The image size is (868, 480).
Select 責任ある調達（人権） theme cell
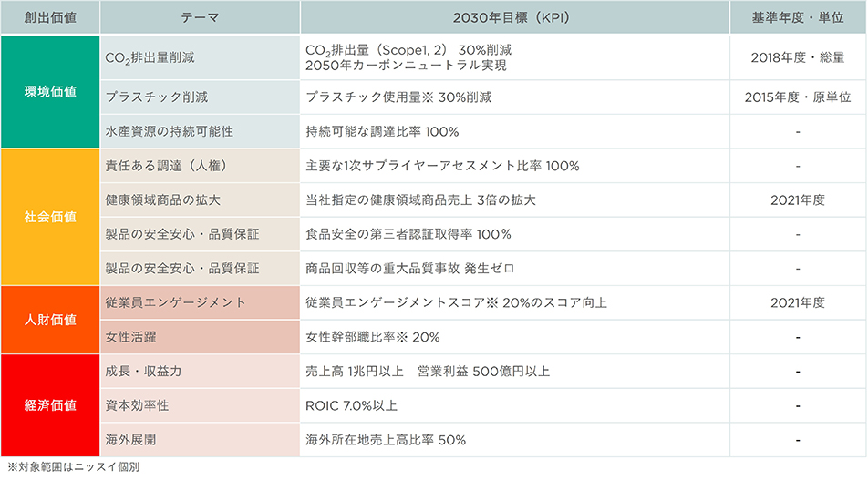point(200,166)
